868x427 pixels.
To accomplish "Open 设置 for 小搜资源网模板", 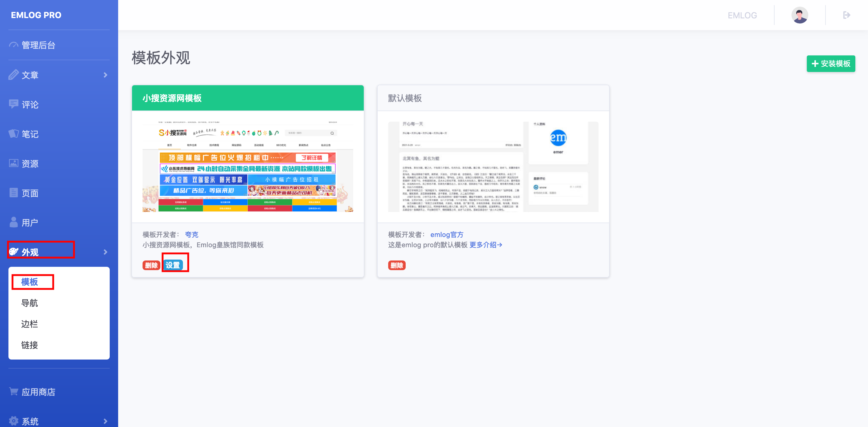I will click(x=173, y=265).
